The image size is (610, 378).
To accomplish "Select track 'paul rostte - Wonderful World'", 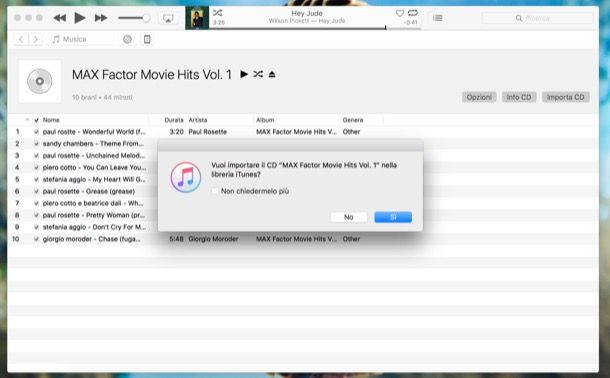I will click(94, 132).
